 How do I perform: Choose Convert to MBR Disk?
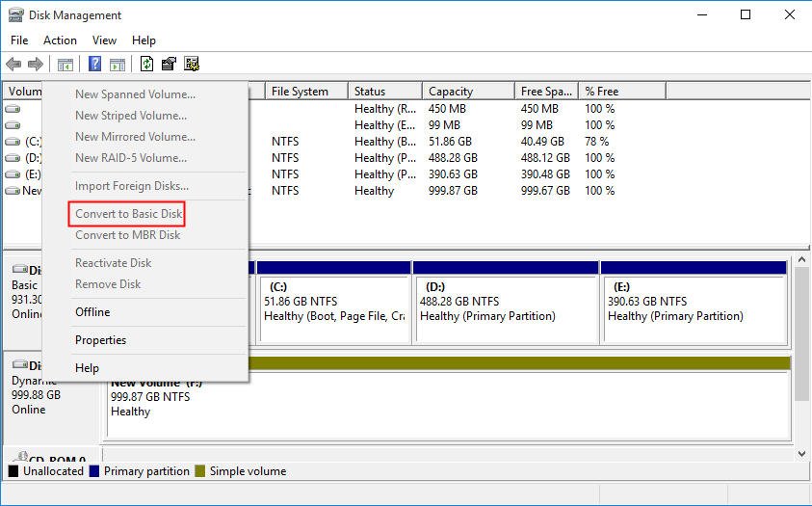point(127,235)
